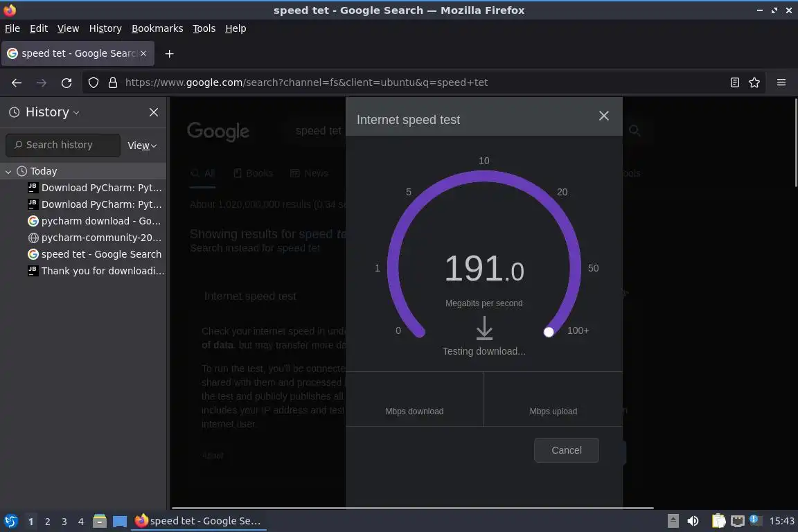Click the removable media eject tray icon
Screen dimensions: 798x532
(673, 521)
